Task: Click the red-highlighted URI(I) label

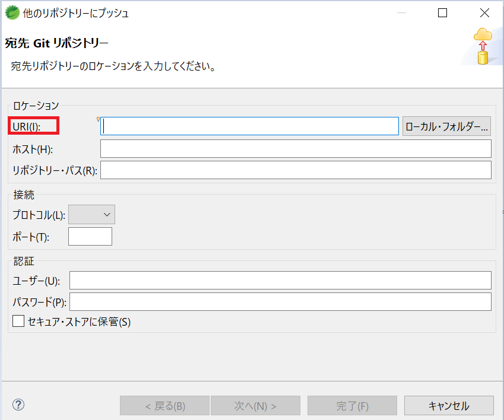Action: click(34, 125)
